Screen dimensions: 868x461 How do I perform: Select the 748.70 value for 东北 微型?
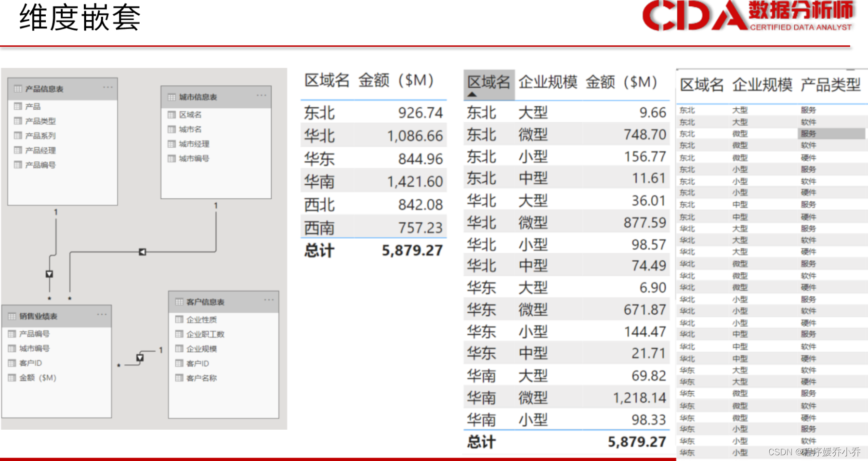click(x=645, y=134)
